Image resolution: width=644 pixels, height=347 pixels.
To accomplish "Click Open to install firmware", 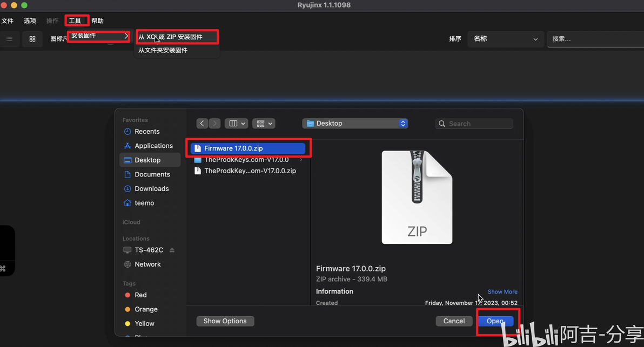I will 495,321.
